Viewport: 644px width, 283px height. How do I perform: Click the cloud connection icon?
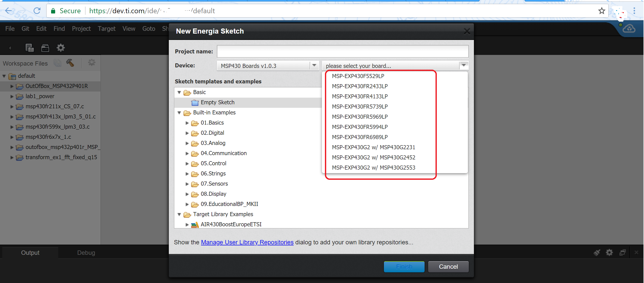[629, 29]
